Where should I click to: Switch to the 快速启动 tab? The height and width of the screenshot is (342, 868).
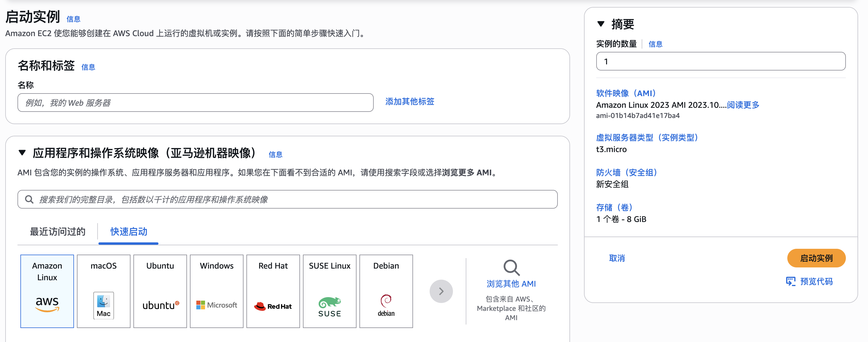point(129,232)
